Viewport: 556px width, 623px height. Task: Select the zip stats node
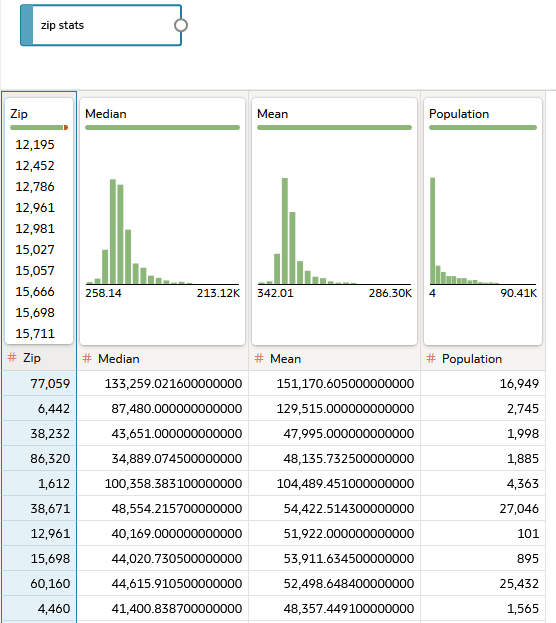[101, 25]
